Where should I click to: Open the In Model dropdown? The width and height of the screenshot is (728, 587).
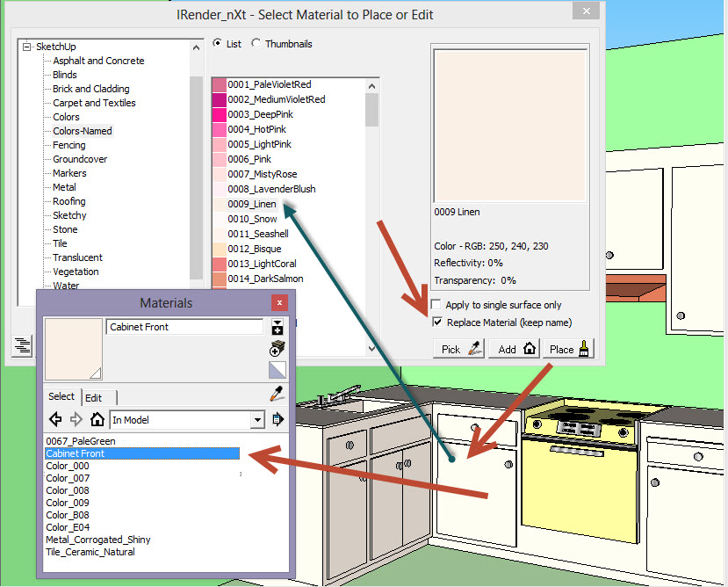257,419
